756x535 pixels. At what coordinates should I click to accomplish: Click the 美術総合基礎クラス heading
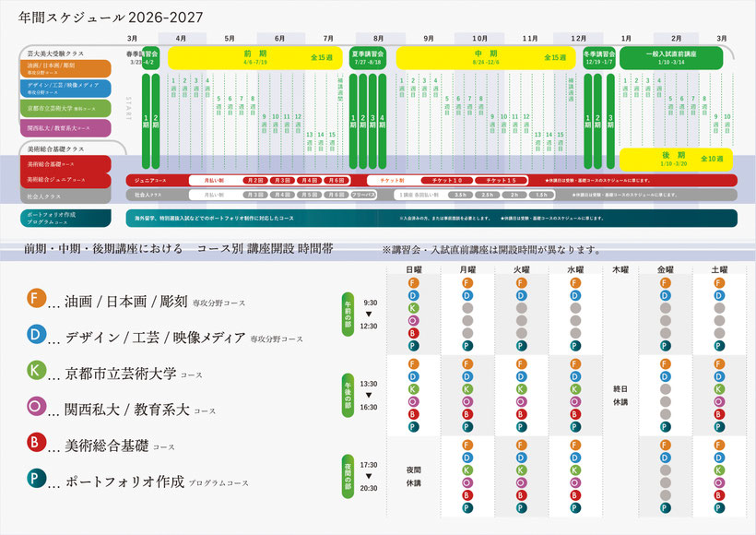coord(55,149)
